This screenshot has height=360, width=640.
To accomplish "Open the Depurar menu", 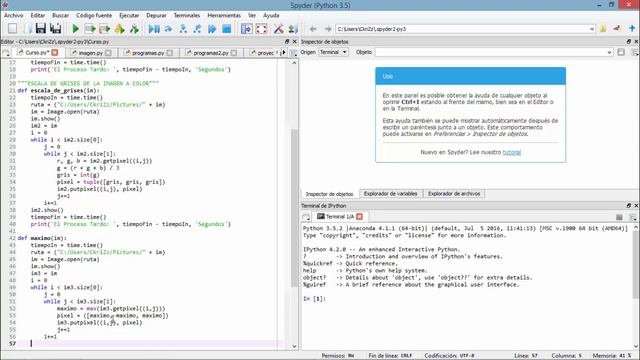I will pos(156,15).
